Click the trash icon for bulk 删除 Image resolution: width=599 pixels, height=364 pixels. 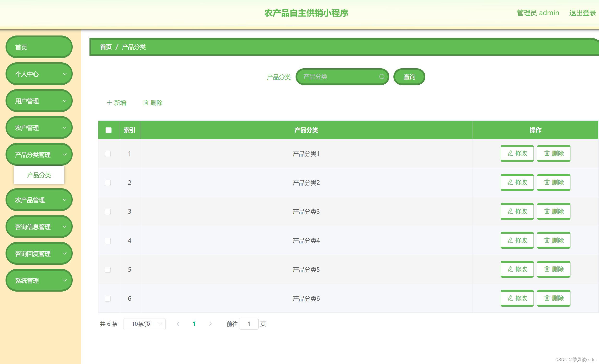click(146, 103)
